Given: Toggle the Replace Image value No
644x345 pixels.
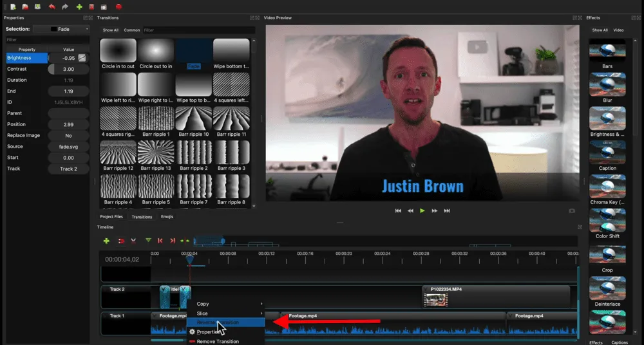Looking at the screenshot, I should click(x=68, y=136).
